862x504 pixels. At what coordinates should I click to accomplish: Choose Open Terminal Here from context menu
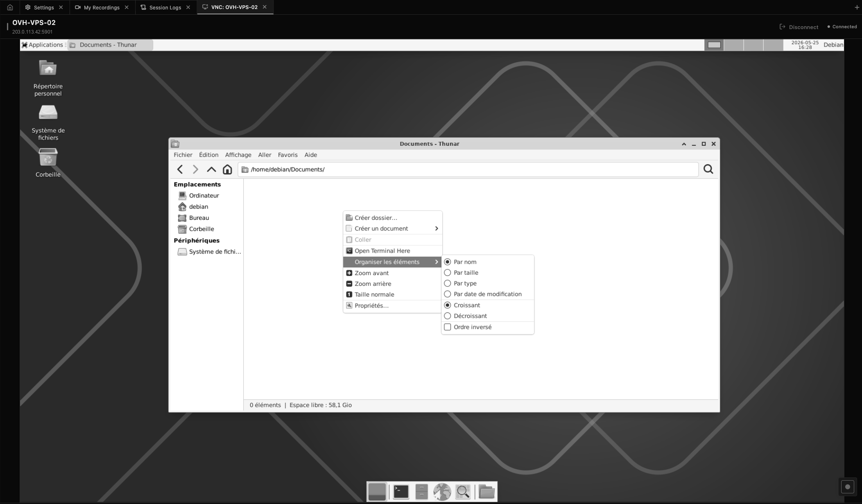pos(392,251)
